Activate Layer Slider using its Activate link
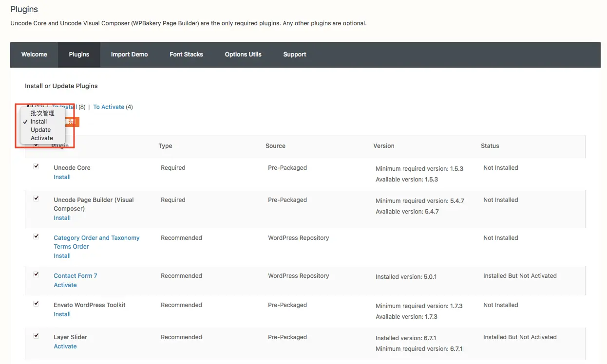The image size is (607, 364). click(x=65, y=346)
